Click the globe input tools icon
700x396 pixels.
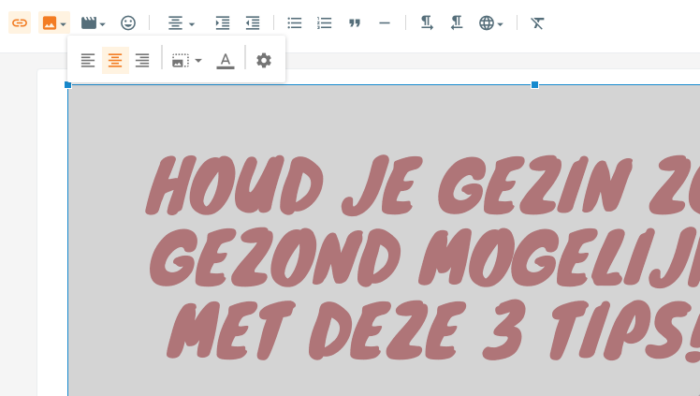486,23
